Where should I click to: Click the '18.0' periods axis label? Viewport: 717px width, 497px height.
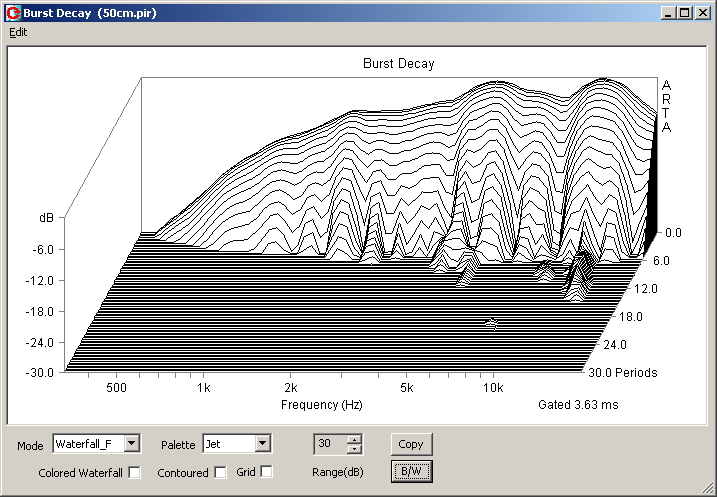point(631,317)
